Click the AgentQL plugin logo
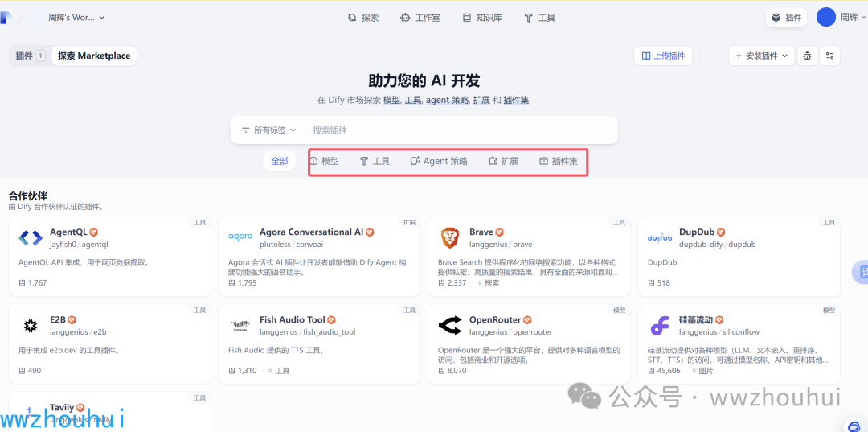Image resolution: width=868 pixels, height=432 pixels. pos(31,237)
